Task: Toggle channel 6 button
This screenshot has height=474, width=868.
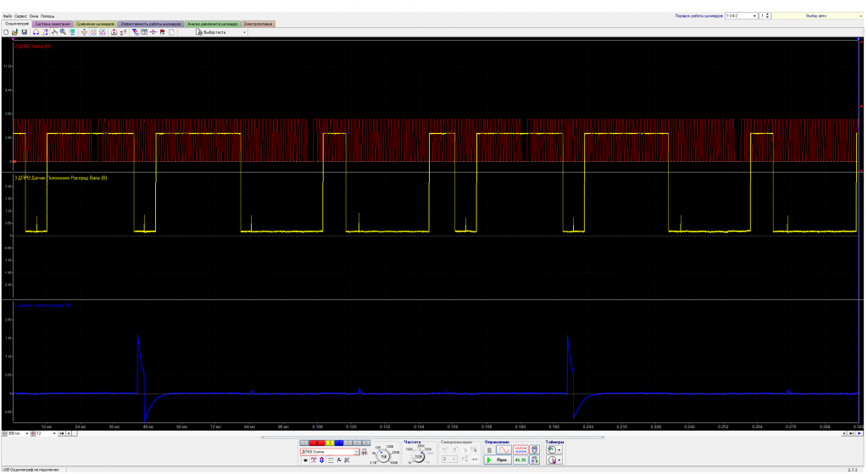Action: 357,443
